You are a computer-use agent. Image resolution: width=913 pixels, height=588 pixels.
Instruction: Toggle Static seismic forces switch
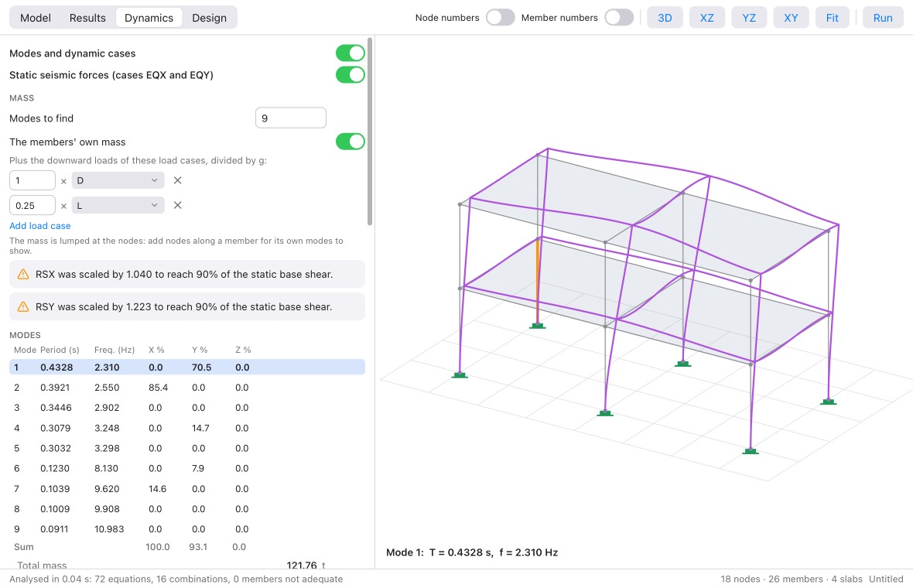350,74
